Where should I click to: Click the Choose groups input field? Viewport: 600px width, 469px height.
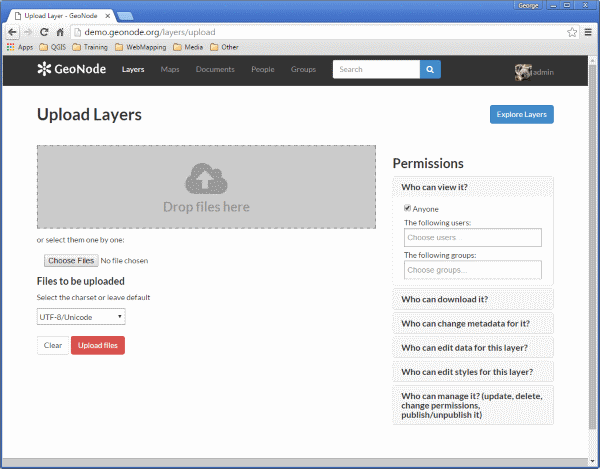pyautogui.click(x=473, y=270)
